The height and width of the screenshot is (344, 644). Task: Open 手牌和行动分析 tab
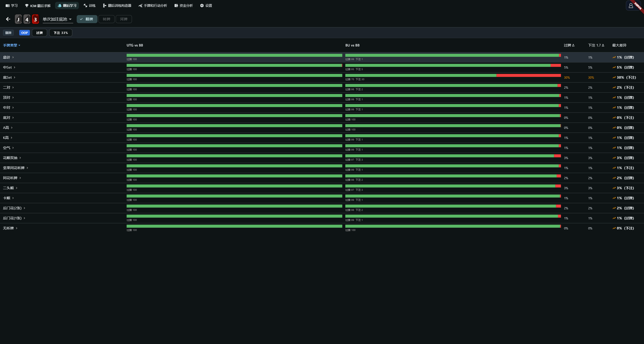point(153,6)
